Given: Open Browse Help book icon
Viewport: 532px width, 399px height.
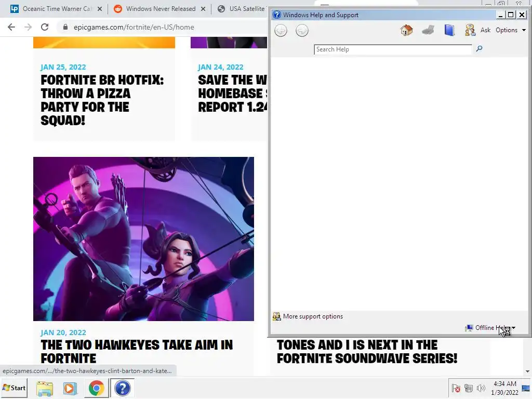Looking at the screenshot, I should click(449, 30).
